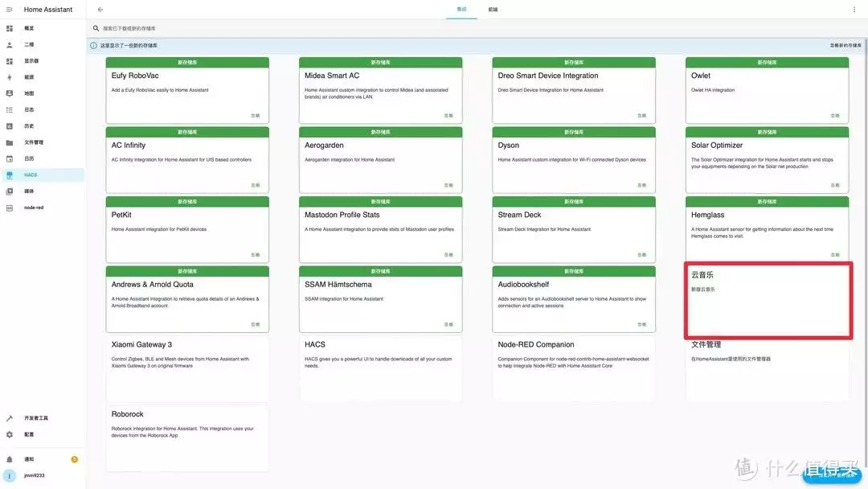
Task: Focus the repository search field
Action: (476, 28)
